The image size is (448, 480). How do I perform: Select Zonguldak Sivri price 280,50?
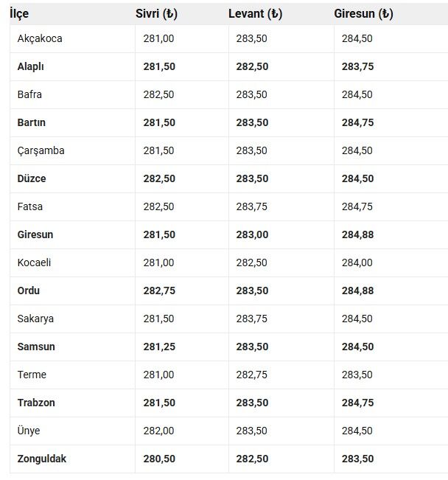(x=159, y=459)
